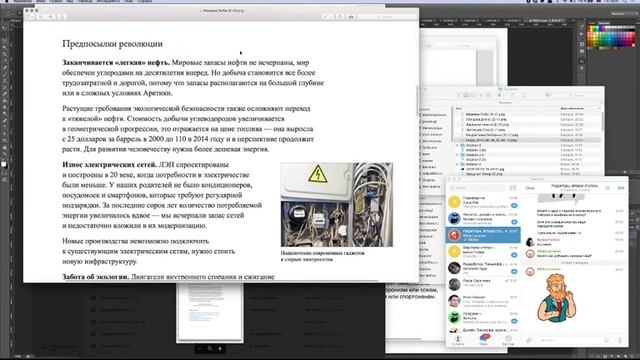Click the search magnifier in Telegram's chat header

point(608,188)
